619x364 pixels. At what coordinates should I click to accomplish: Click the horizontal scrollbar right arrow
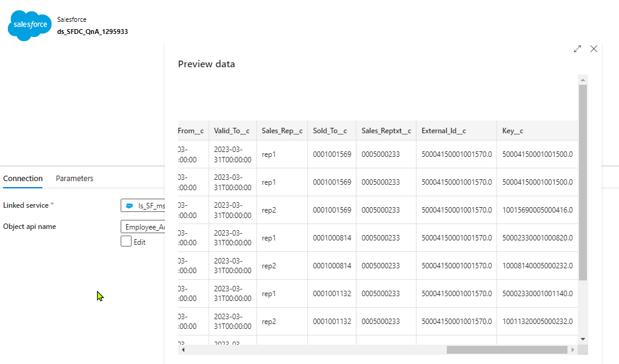572,350
